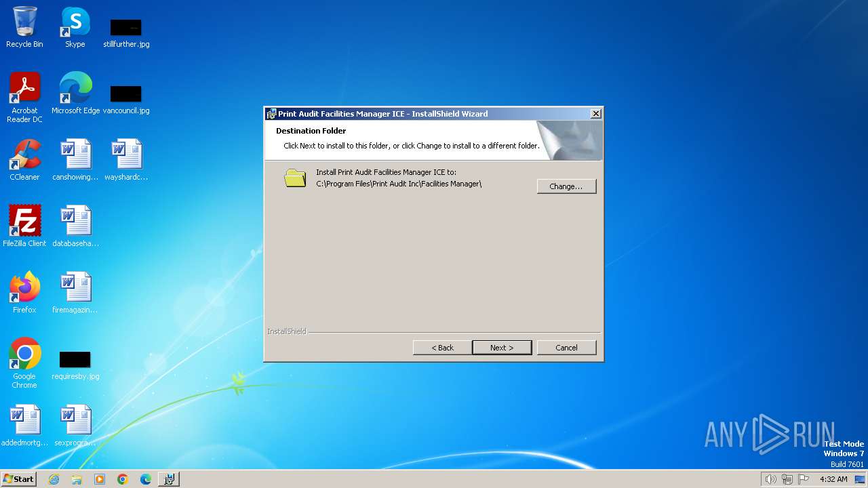Open Windows Explorer from taskbar
Viewport: 868px width, 488px height.
tap(77, 479)
